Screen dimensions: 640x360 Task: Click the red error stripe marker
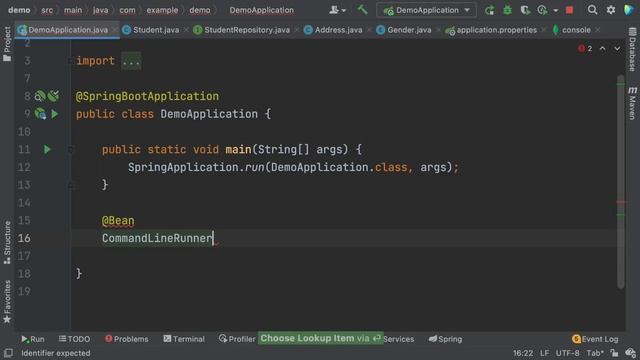click(621, 202)
